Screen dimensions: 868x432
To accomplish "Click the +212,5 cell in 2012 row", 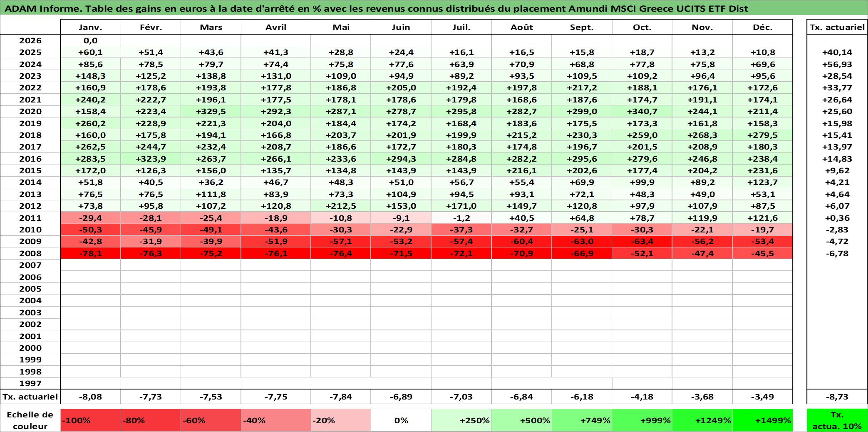I will [341, 206].
